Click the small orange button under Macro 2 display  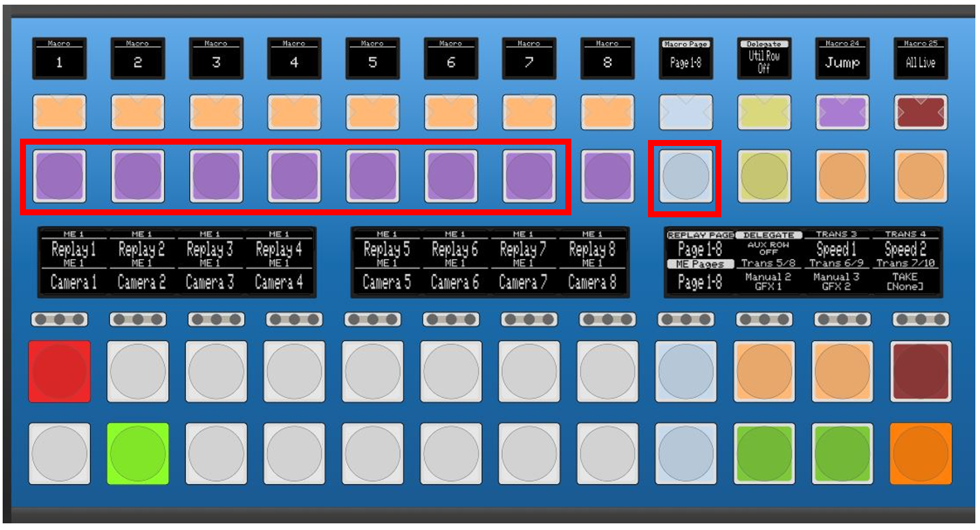pos(137,112)
